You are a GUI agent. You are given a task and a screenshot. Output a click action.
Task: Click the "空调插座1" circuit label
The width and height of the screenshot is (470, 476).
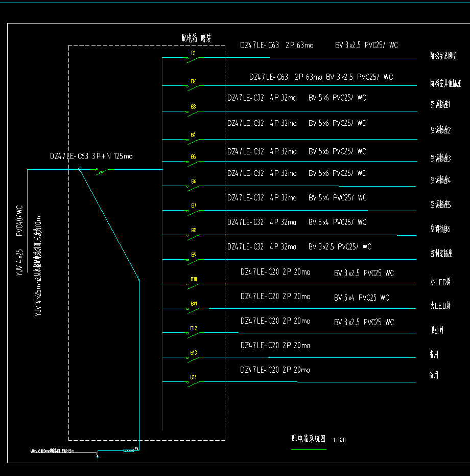tap(440, 104)
